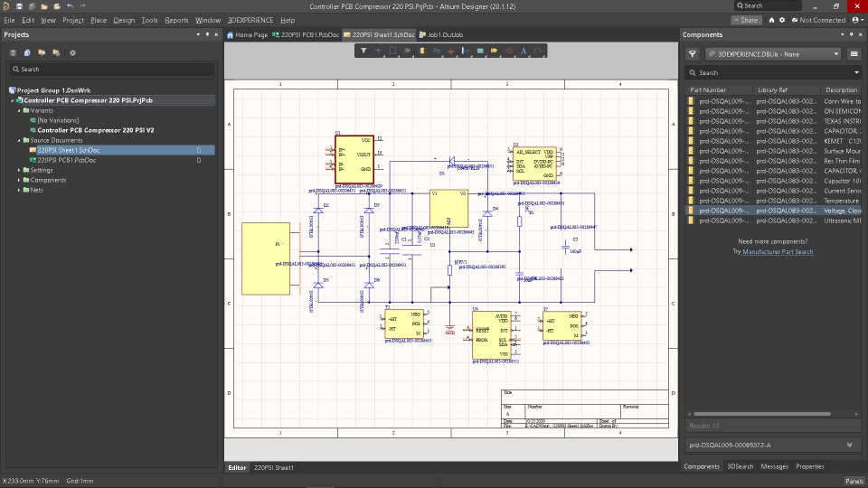This screenshot has height=488, width=868.
Task: Expand the component details chevron at the bottom
Action: (850, 445)
